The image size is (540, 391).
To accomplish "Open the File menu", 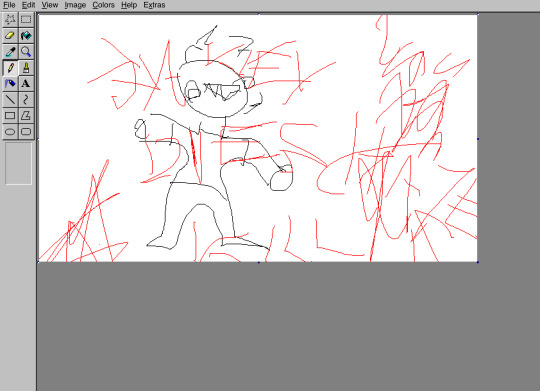I will (x=9, y=5).
